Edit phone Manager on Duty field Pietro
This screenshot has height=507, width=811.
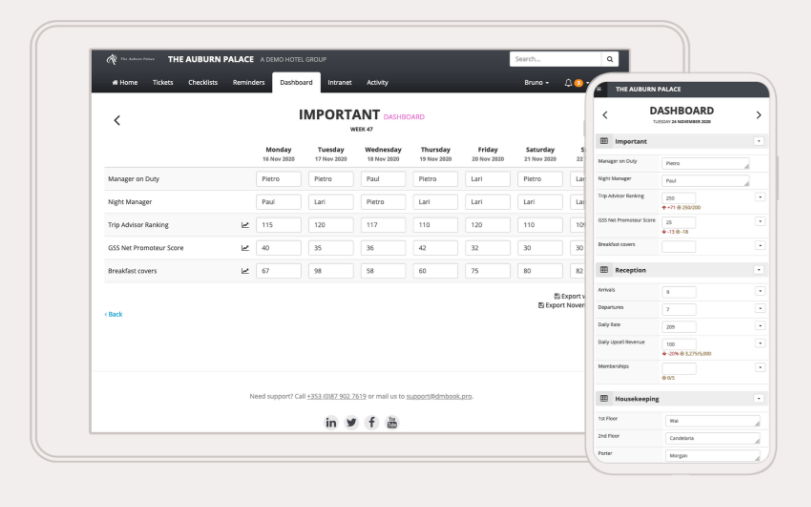click(x=705, y=163)
